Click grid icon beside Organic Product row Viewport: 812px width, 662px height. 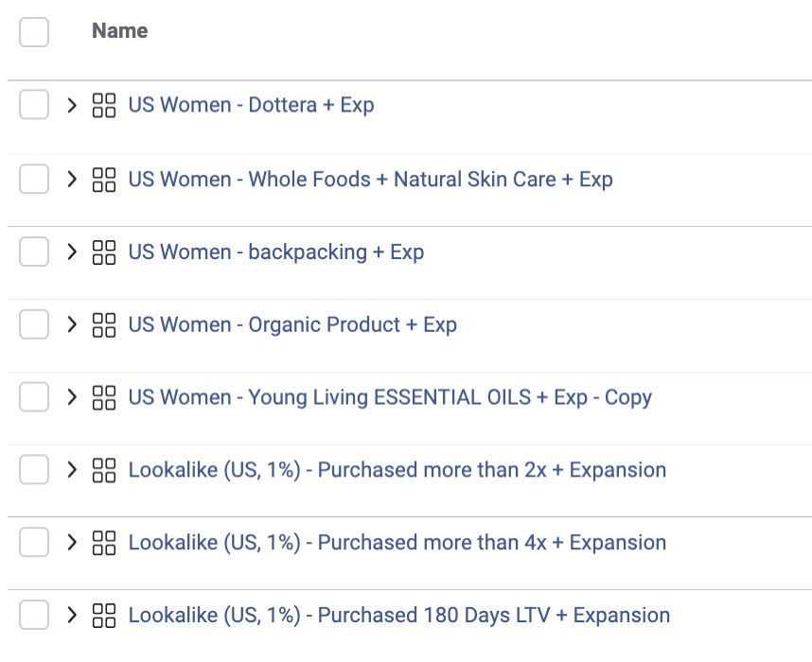103,325
